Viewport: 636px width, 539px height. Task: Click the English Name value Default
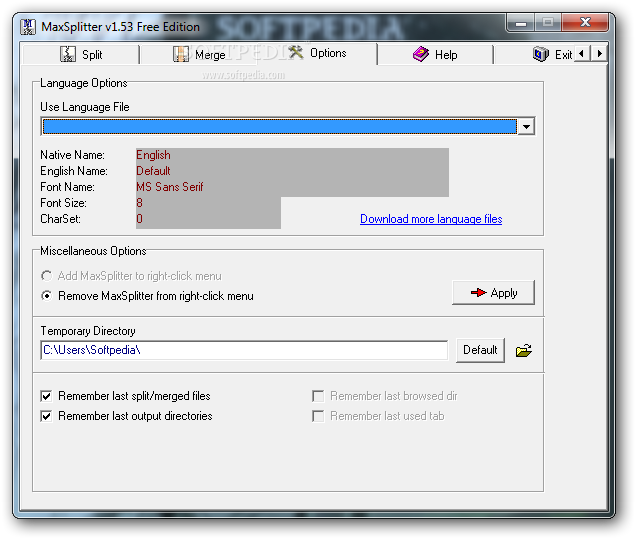(153, 171)
